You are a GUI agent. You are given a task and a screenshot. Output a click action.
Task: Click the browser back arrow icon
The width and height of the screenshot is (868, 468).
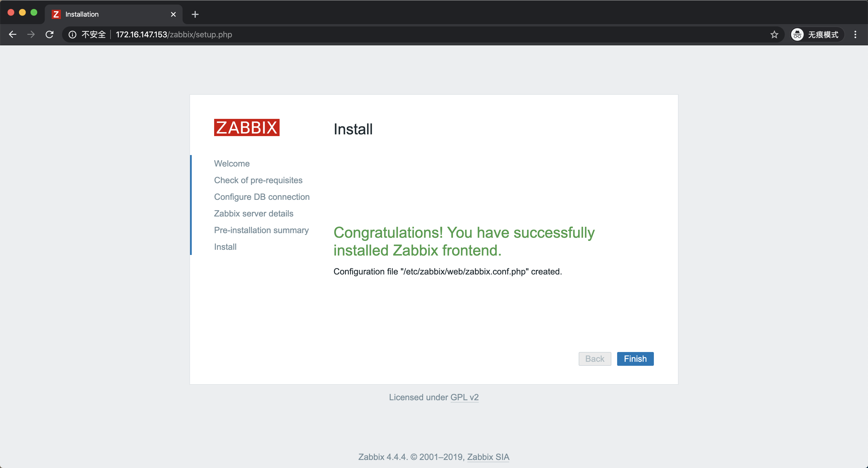[x=12, y=34]
